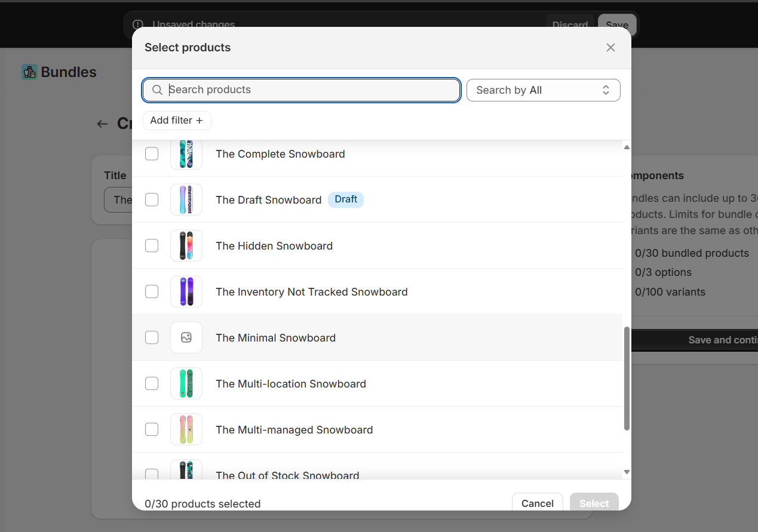Open the Add filter menu
The width and height of the screenshot is (758, 532).
[x=177, y=120]
